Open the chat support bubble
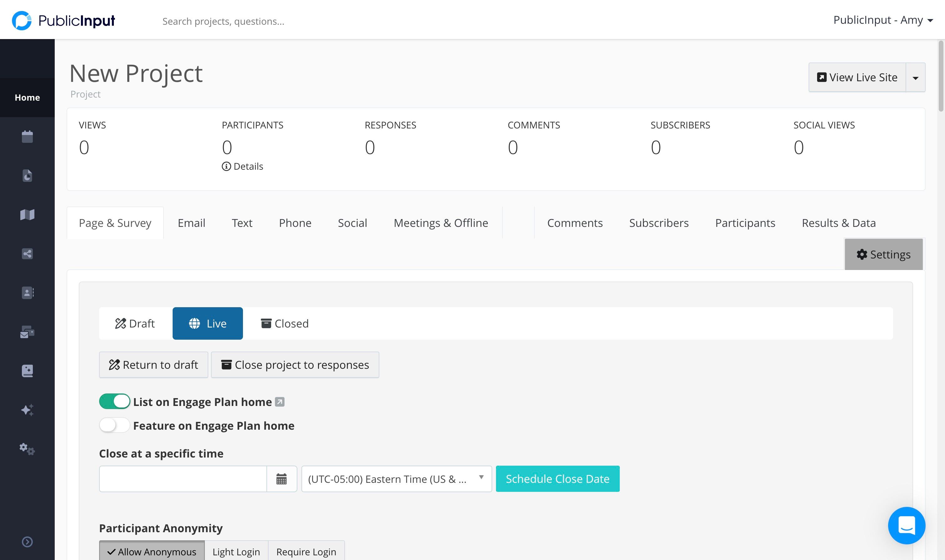 (x=907, y=525)
